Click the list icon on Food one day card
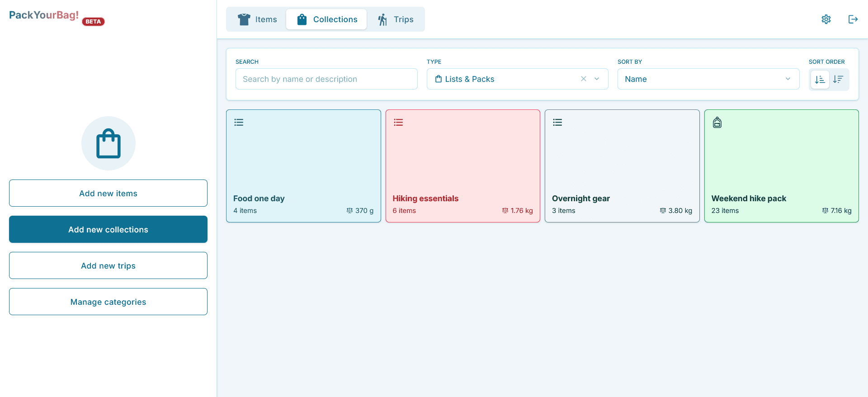 (239, 122)
